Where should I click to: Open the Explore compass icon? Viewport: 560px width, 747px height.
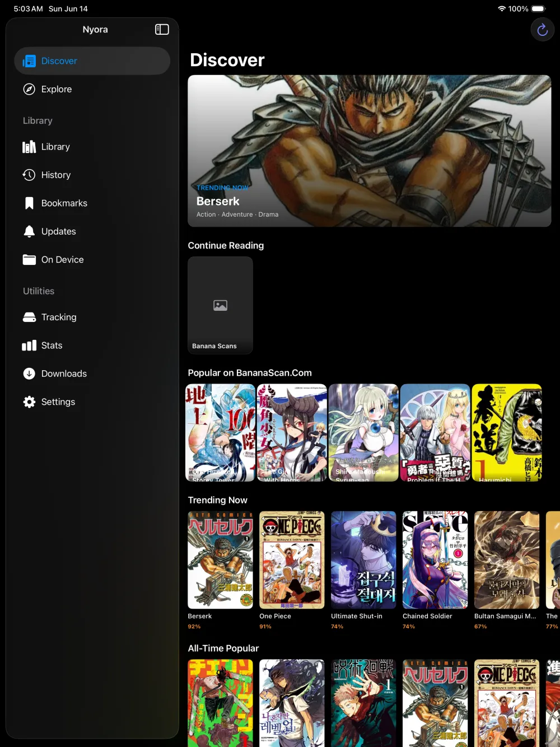point(29,89)
